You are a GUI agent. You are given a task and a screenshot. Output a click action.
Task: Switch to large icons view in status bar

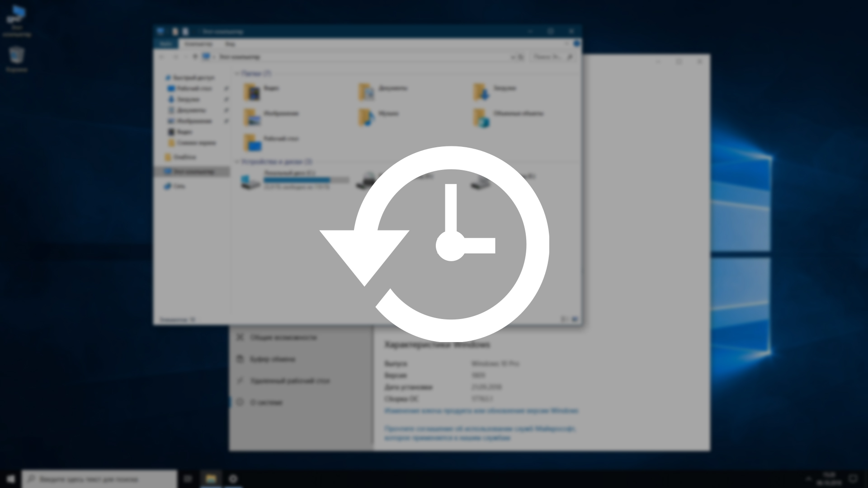[574, 319]
